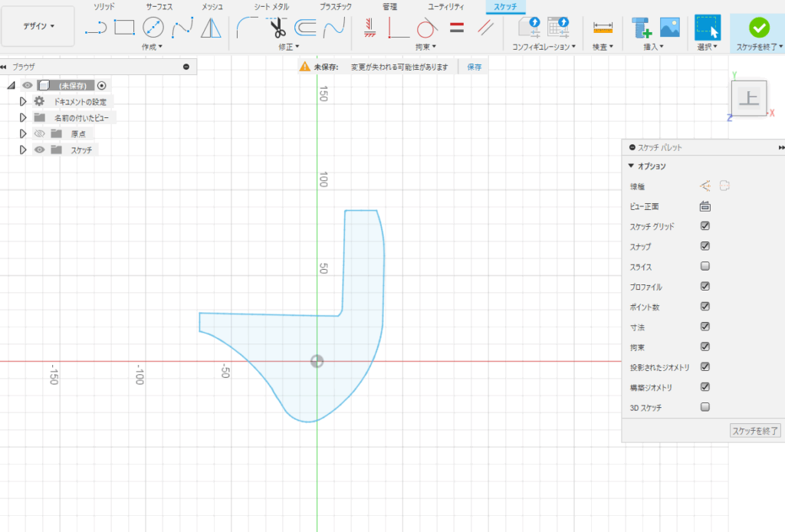Open the Measure ruler tool

coord(604,28)
